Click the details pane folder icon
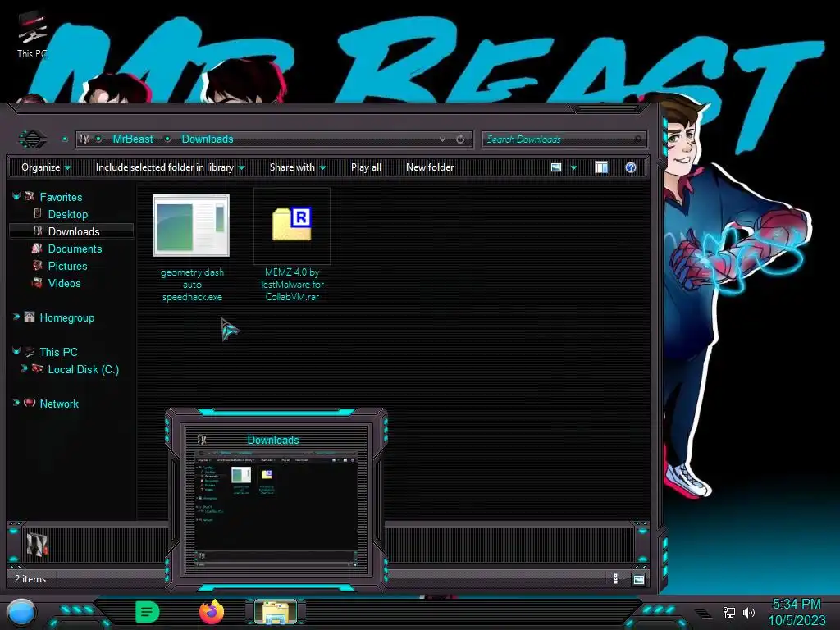The width and height of the screenshot is (840, 630). (x=37, y=544)
